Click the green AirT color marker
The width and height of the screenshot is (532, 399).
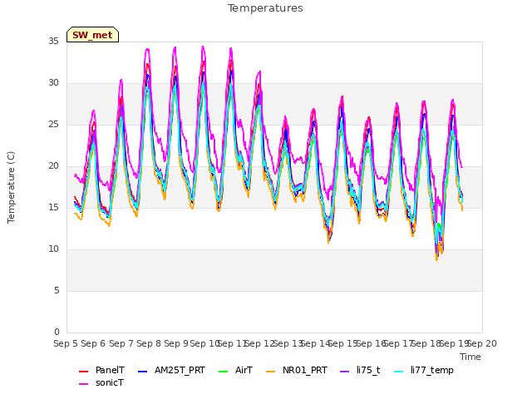tap(224, 372)
